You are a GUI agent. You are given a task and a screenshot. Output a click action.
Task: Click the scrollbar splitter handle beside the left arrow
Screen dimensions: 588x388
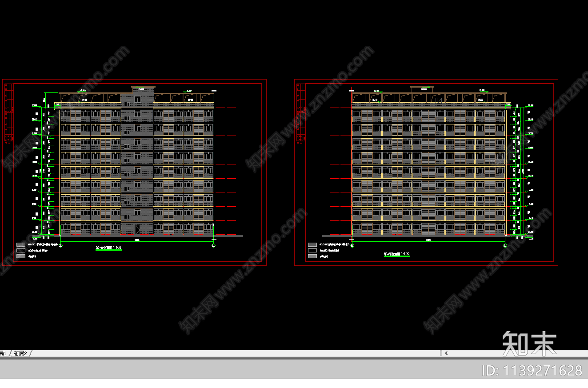pyautogui.click(x=441, y=353)
